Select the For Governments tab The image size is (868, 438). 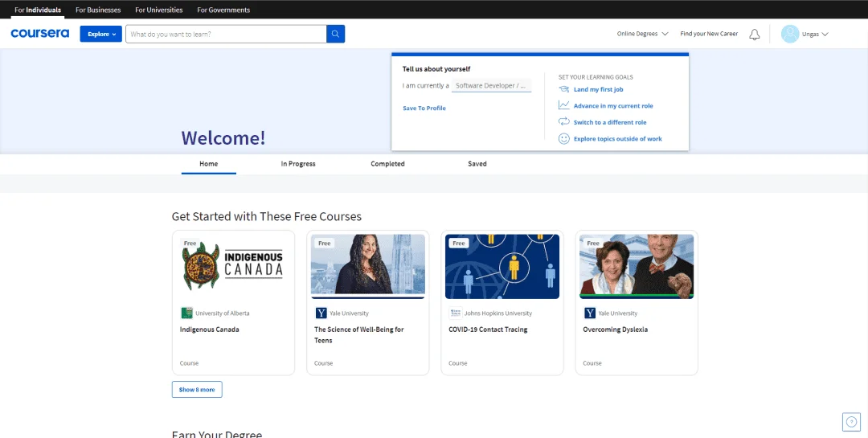(x=223, y=10)
